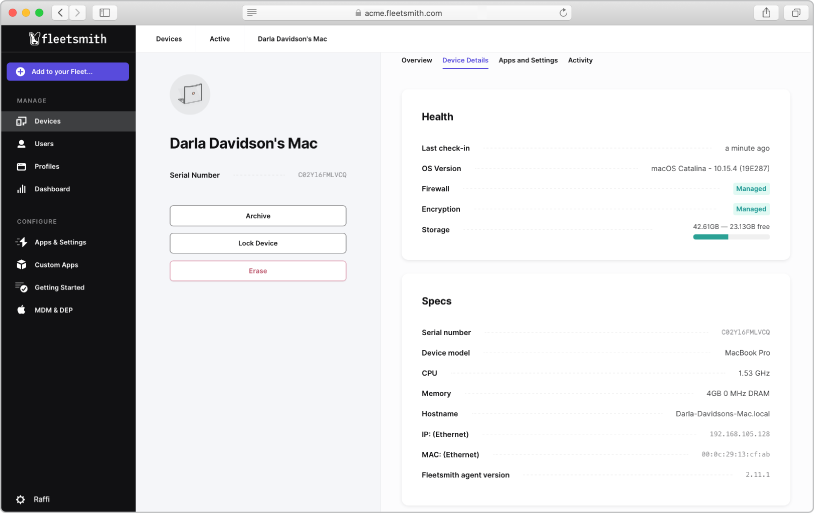Screen dimensions: 814x513
Task: Click Darla Davidson's Mac breadcrumb
Action: click(292, 39)
